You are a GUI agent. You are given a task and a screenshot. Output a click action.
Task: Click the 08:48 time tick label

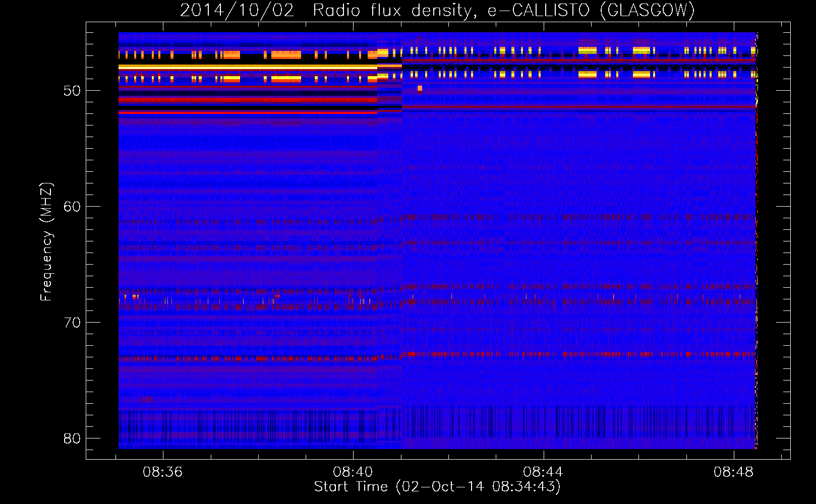pyautogui.click(x=733, y=472)
